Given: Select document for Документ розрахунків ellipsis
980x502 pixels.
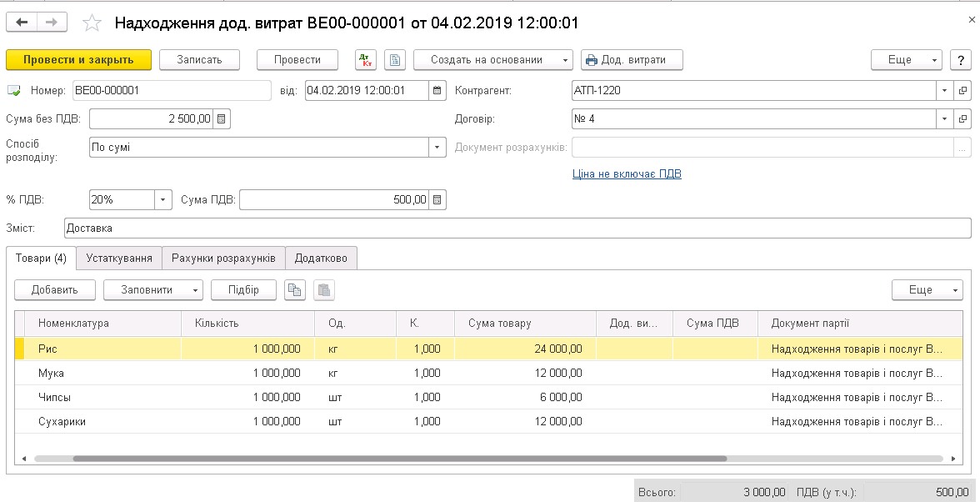Looking at the screenshot, I should coord(962,148).
